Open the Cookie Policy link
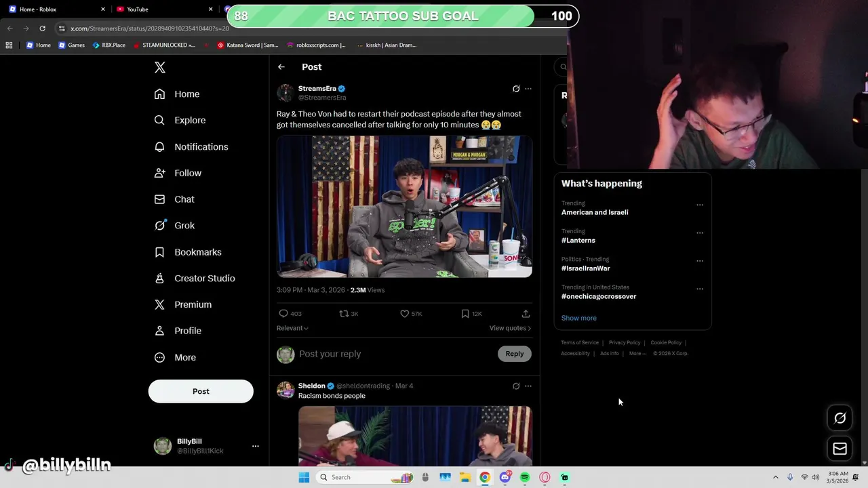The height and width of the screenshot is (488, 868). (x=666, y=343)
